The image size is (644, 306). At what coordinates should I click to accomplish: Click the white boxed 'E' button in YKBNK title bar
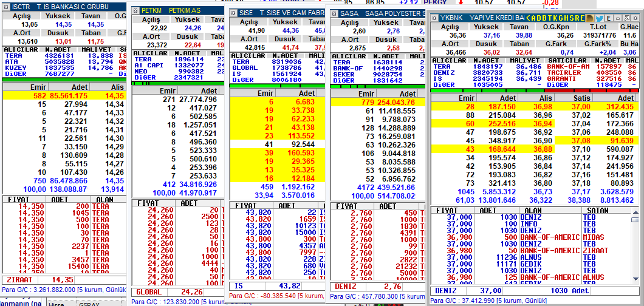click(x=609, y=18)
